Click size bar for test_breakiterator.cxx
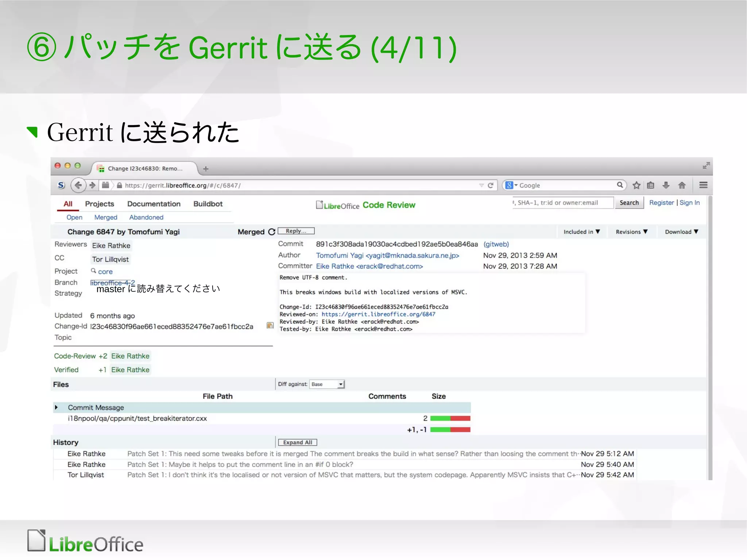The width and height of the screenshot is (747, 560). coord(450,418)
